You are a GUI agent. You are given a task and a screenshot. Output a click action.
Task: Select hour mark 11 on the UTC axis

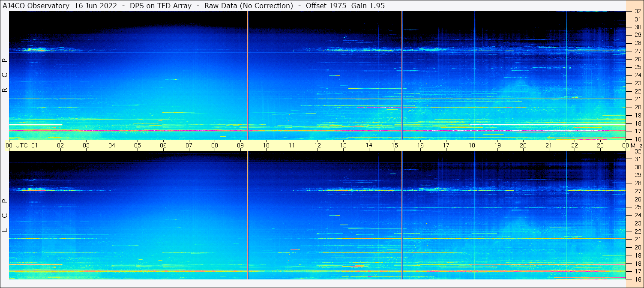tap(292, 145)
